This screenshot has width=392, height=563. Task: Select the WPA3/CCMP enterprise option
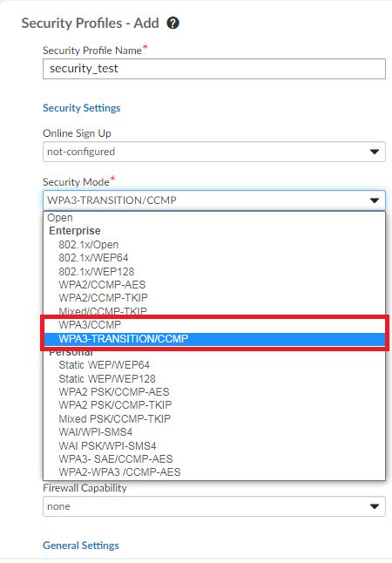click(214, 325)
